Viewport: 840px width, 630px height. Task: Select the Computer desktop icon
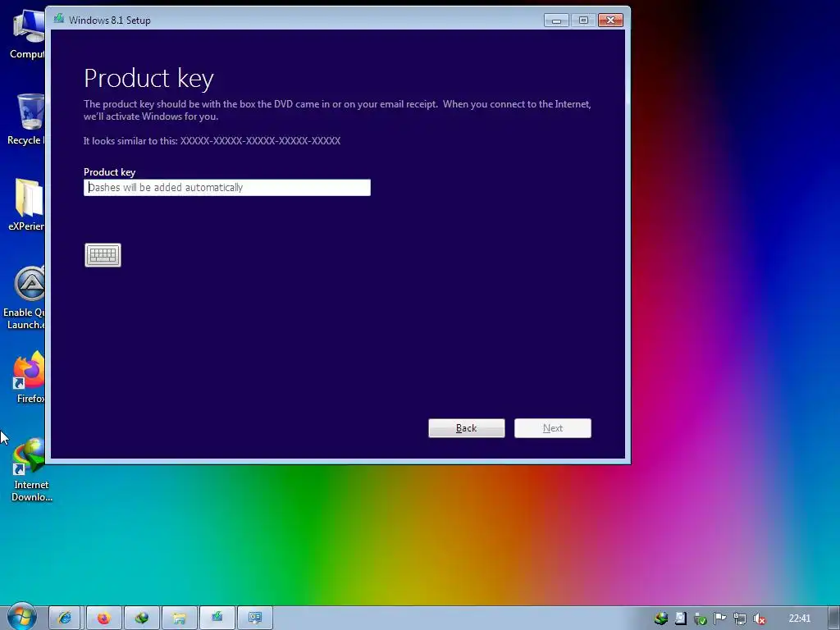[x=27, y=33]
